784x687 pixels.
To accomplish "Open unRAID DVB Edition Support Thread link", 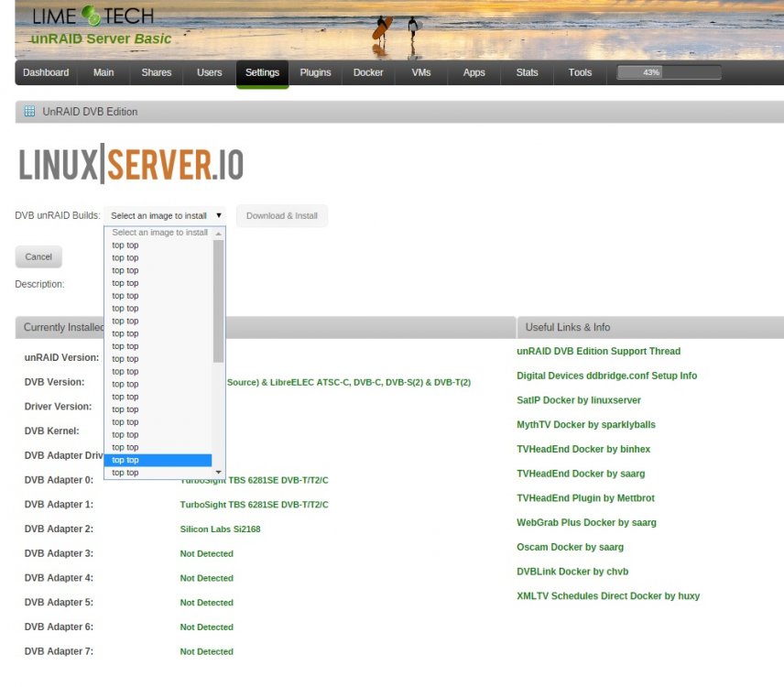I will [598, 351].
